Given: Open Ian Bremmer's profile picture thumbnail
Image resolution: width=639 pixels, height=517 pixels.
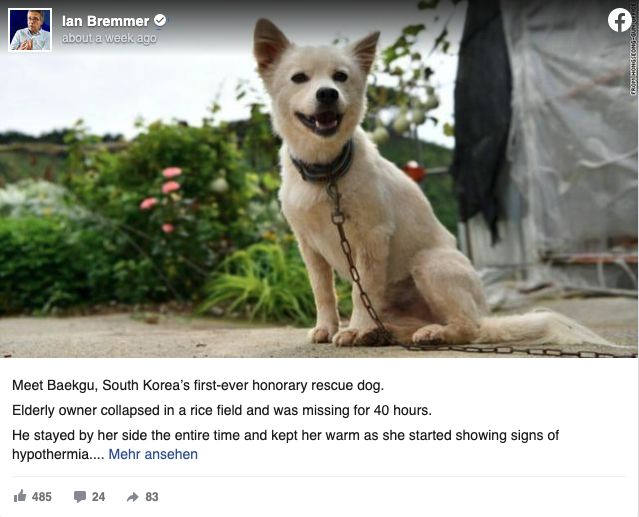Looking at the screenshot, I should click(x=30, y=30).
